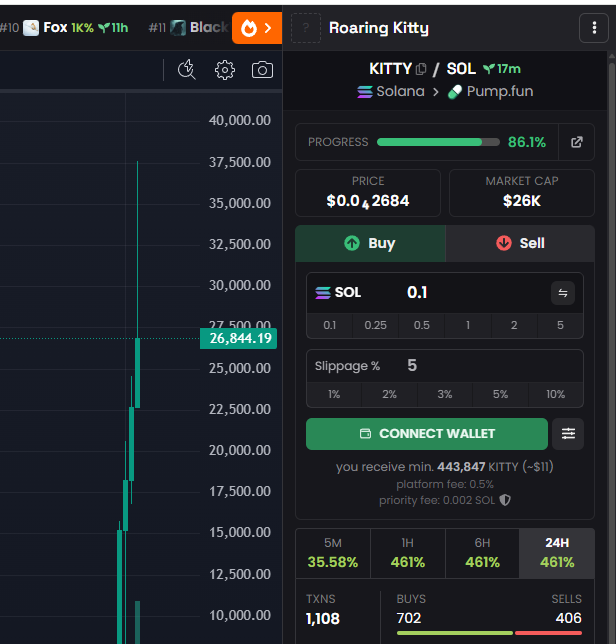The width and height of the screenshot is (616, 644).
Task: Click the SELLS count 406
Action: click(x=568, y=618)
